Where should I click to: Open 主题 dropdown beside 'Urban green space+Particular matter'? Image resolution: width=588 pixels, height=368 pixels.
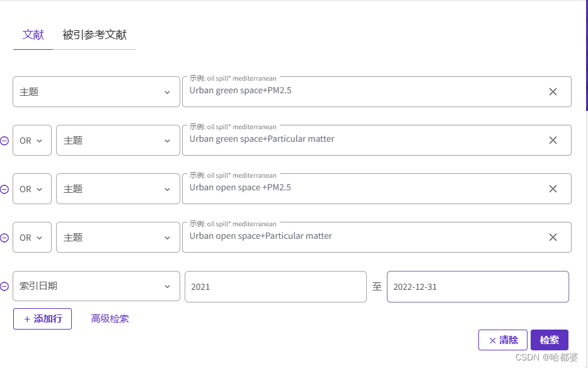[118, 141]
